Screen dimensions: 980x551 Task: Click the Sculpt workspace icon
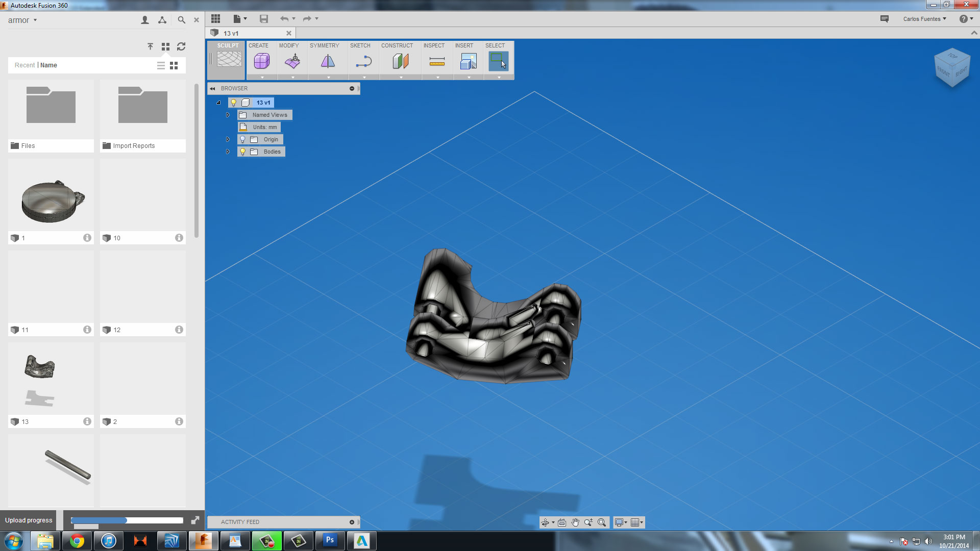pyautogui.click(x=229, y=59)
